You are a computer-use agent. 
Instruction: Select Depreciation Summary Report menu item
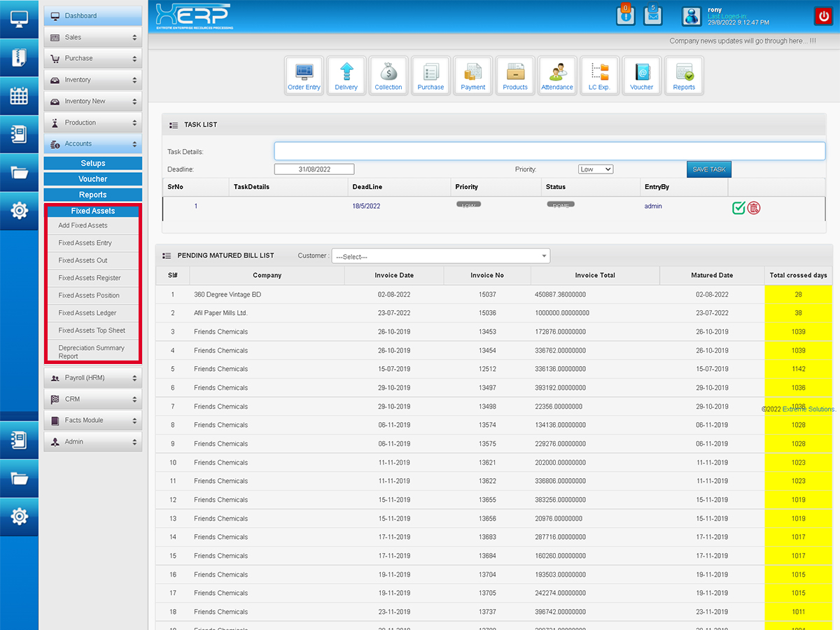91,352
